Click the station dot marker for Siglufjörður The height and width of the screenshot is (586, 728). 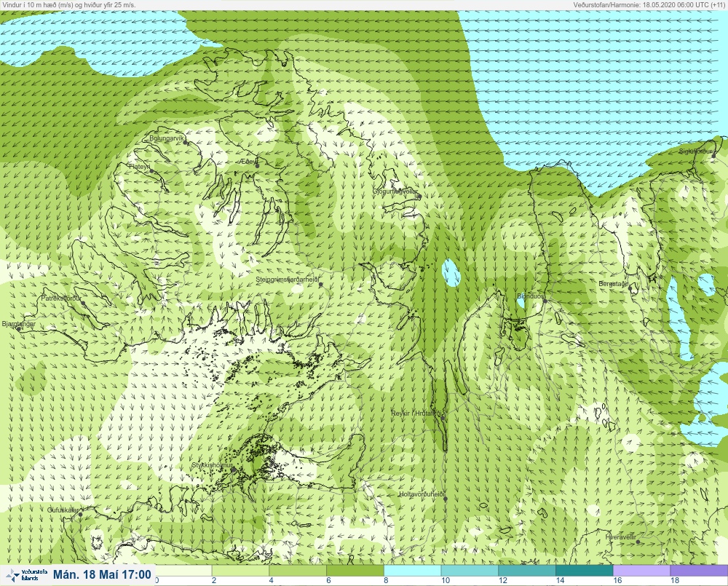pyautogui.click(x=714, y=156)
